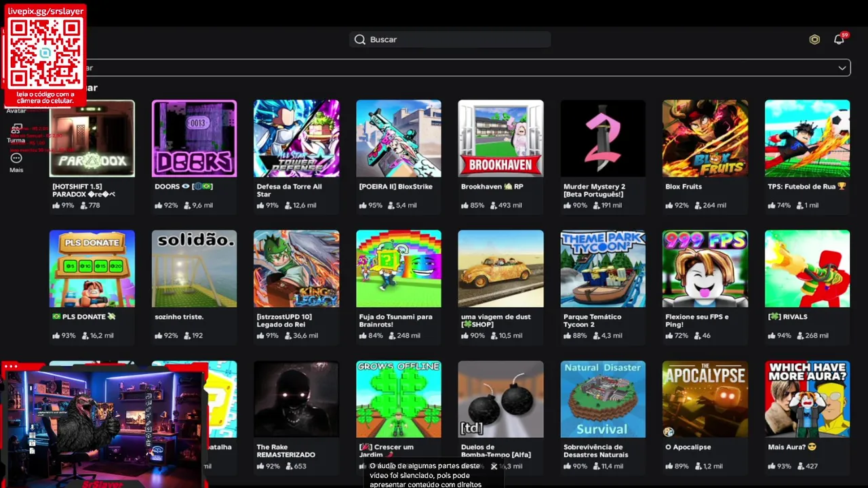Open the dusty car trip thumbnail

[500, 268]
